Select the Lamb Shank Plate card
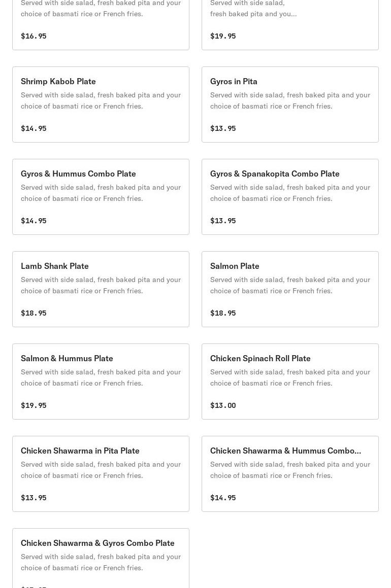 (101, 289)
